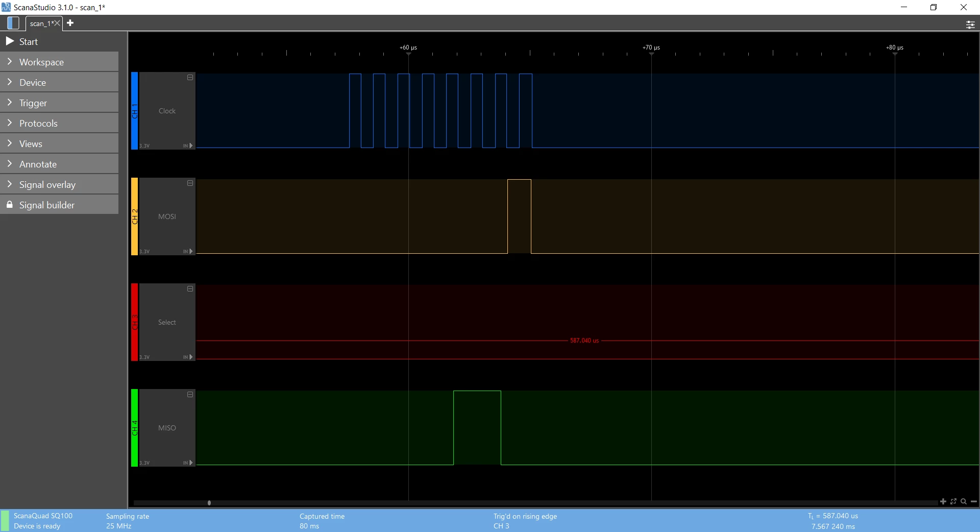The height and width of the screenshot is (532, 980).
Task: Click the magnifier zoom icon
Action: point(964,501)
